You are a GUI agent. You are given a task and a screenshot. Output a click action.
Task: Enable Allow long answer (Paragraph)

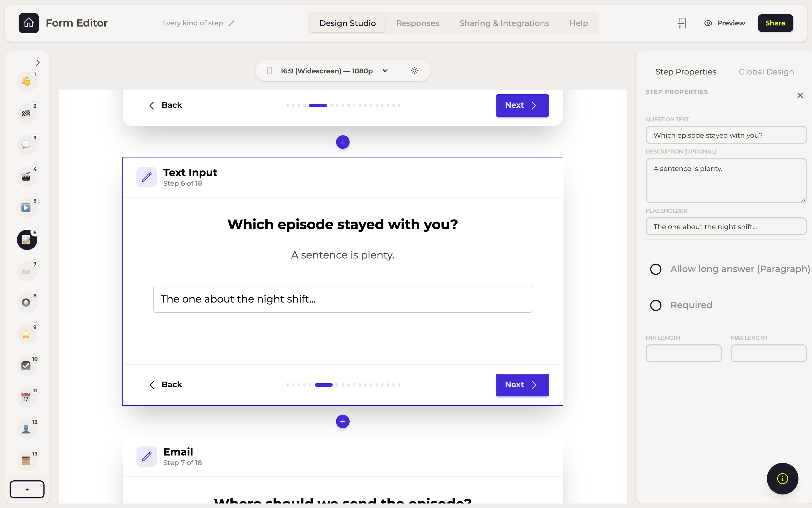click(x=656, y=269)
